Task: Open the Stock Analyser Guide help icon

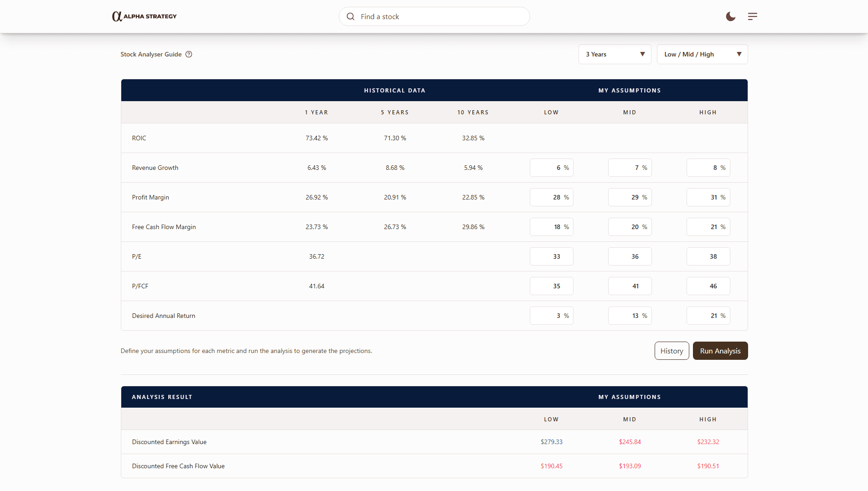Action: tap(189, 54)
